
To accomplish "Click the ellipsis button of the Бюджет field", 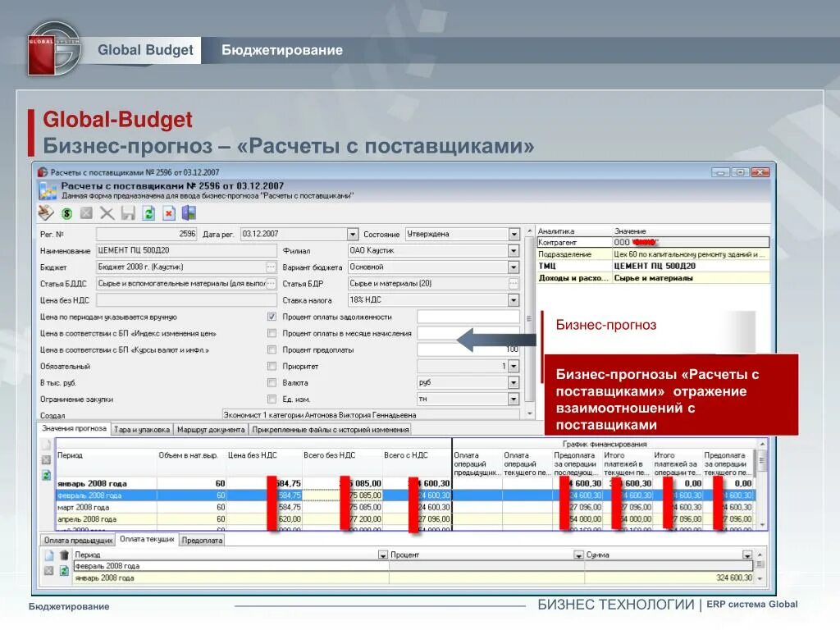I will coord(271,267).
